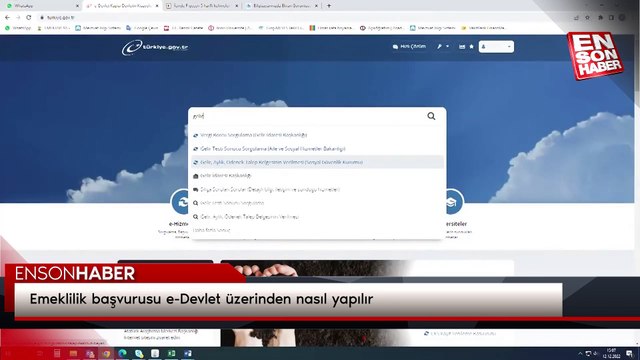The width and height of the screenshot is (640, 360).
Task: Open the notification center icon in system tray
Action: coord(630,353)
